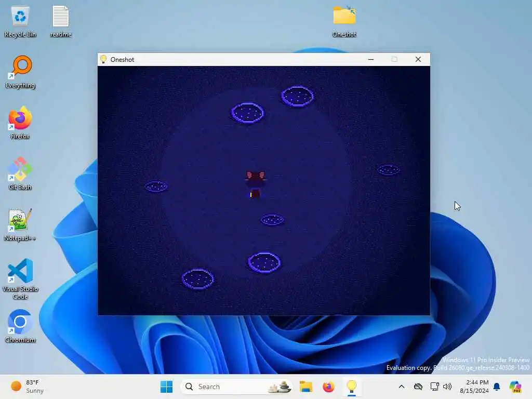Open the network status tray icon
Screen dimensions: 532x399
click(434, 387)
